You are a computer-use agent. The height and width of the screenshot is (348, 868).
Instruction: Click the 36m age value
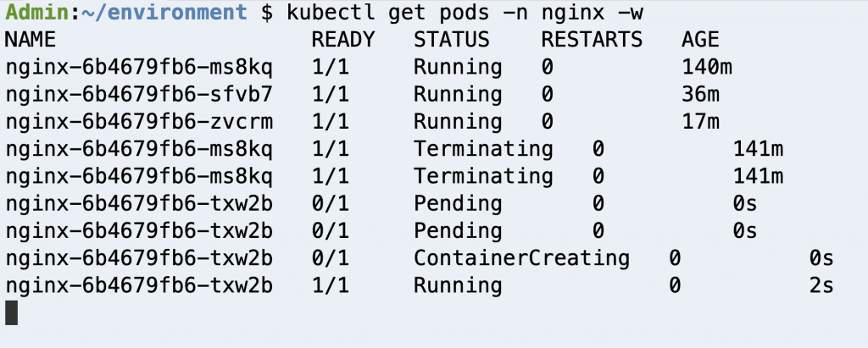tap(700, 95)
